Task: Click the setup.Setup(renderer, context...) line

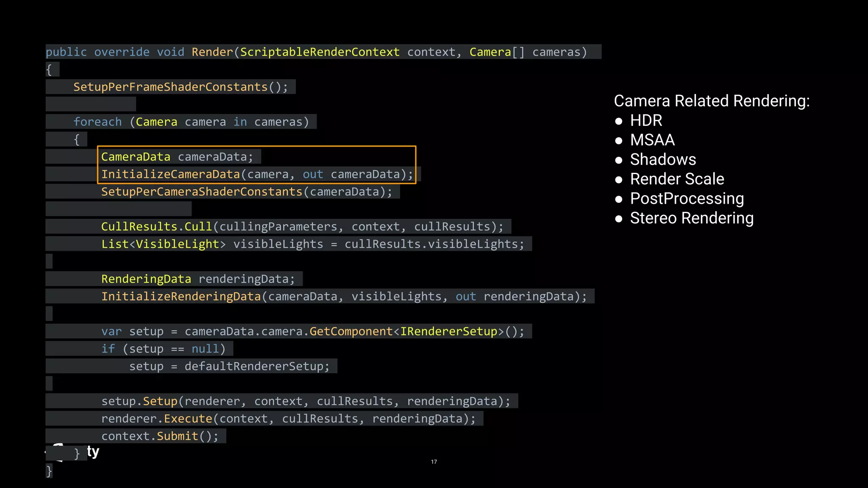Action: click(306, 401)
